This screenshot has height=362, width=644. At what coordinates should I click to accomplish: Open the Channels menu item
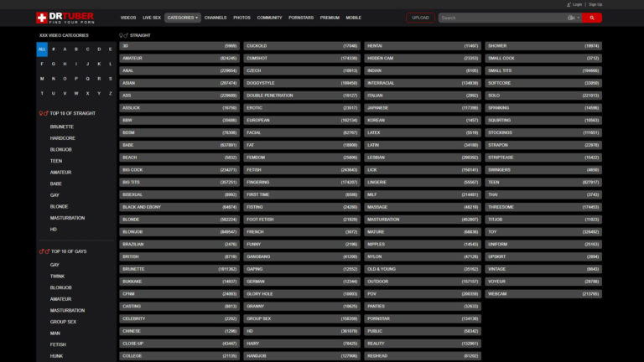coord(216,18)
